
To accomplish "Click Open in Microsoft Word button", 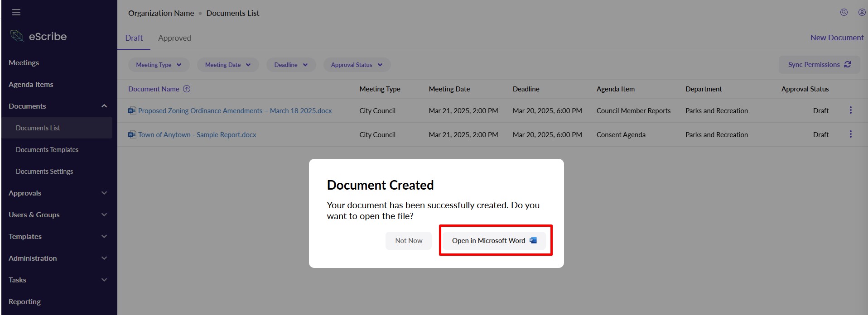I will pyautogui.click(x=494, y=241).
